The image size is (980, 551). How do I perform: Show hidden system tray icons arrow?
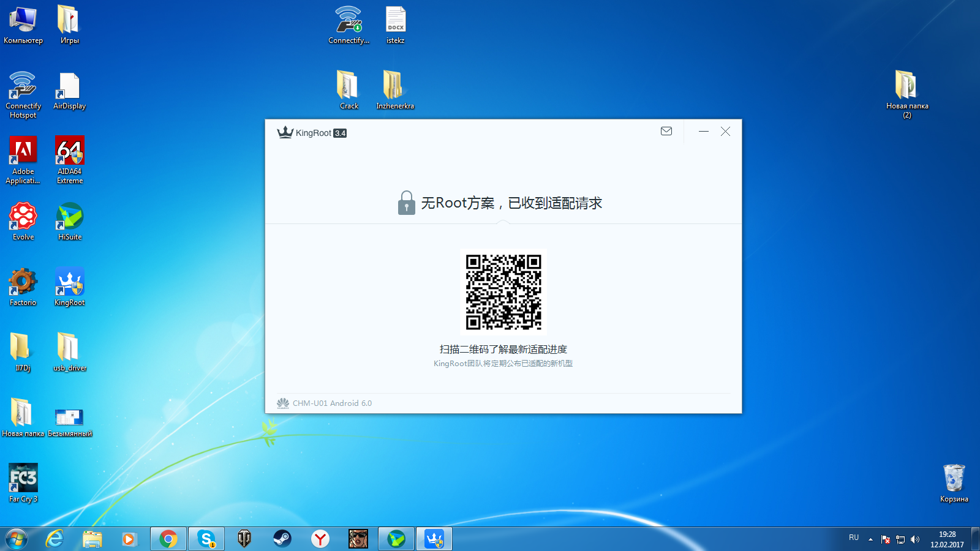tap(870, 539)
